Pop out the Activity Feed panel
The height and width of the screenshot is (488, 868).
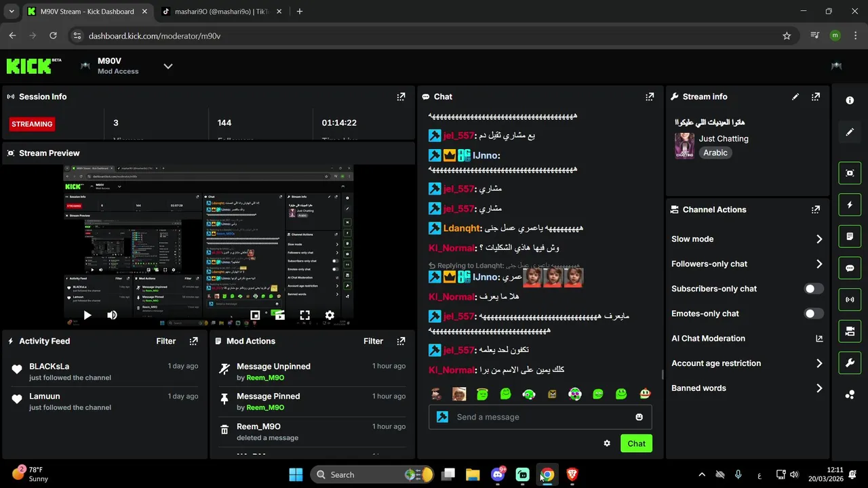point(194,342)
